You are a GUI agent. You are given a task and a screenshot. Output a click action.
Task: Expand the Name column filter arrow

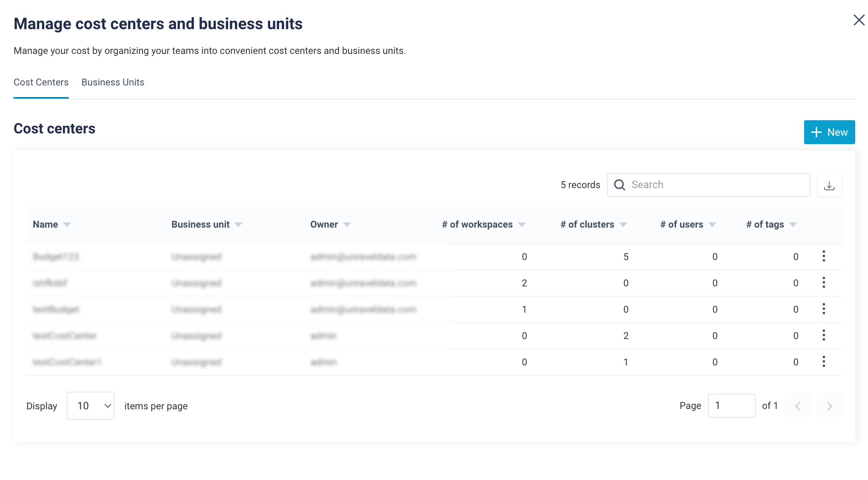[x=67, y=225]
